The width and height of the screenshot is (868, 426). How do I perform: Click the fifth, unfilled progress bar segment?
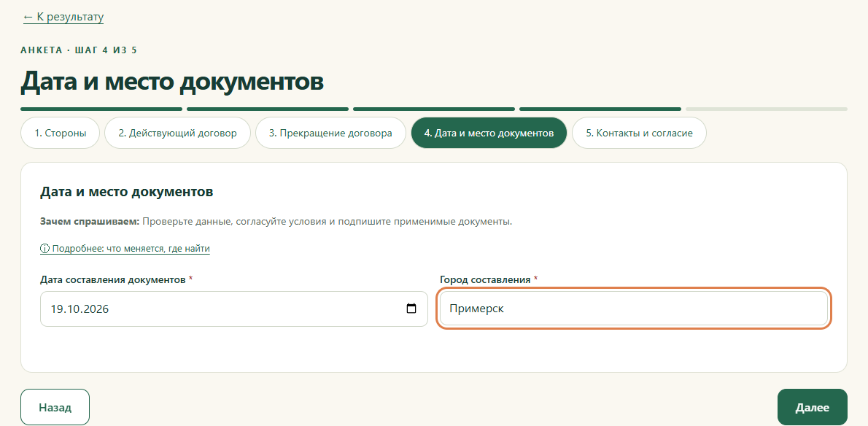767,109
